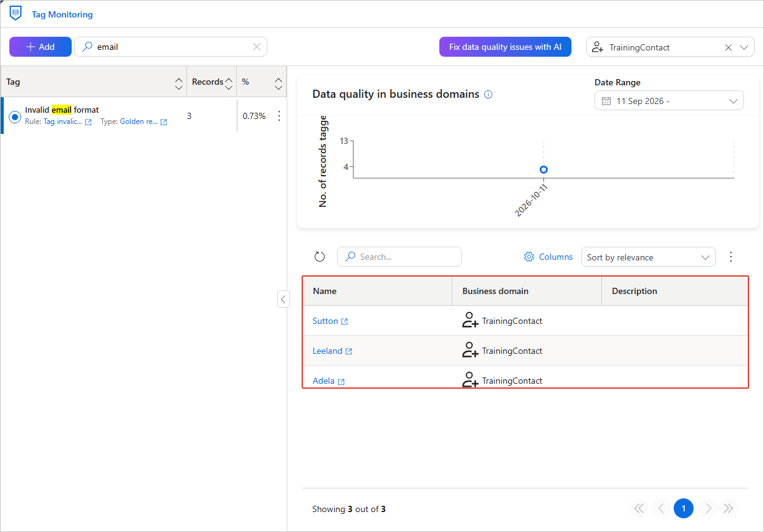Expand the TrainingContact business domain dropdown
The height and width of the screenshot is (532, 764).
point(744,47)
